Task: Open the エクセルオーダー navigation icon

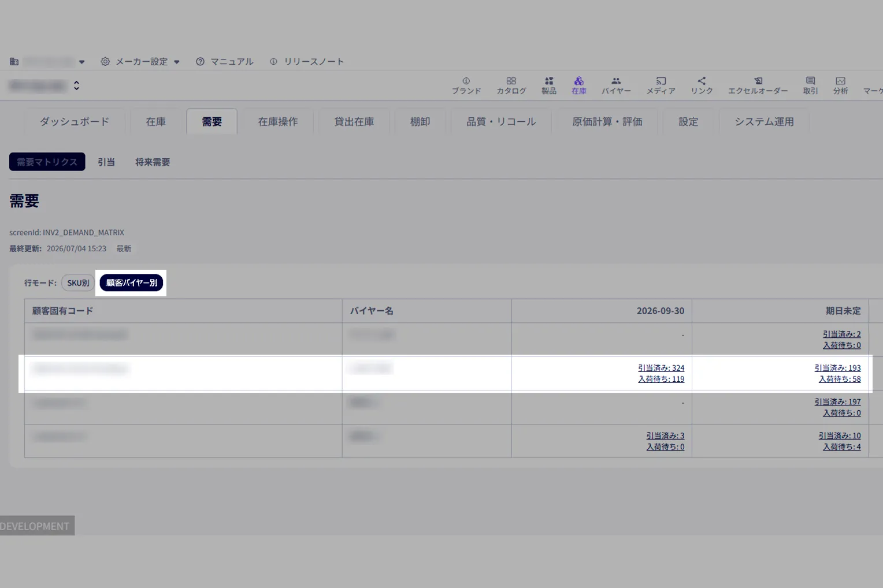Action: point(758,85)
